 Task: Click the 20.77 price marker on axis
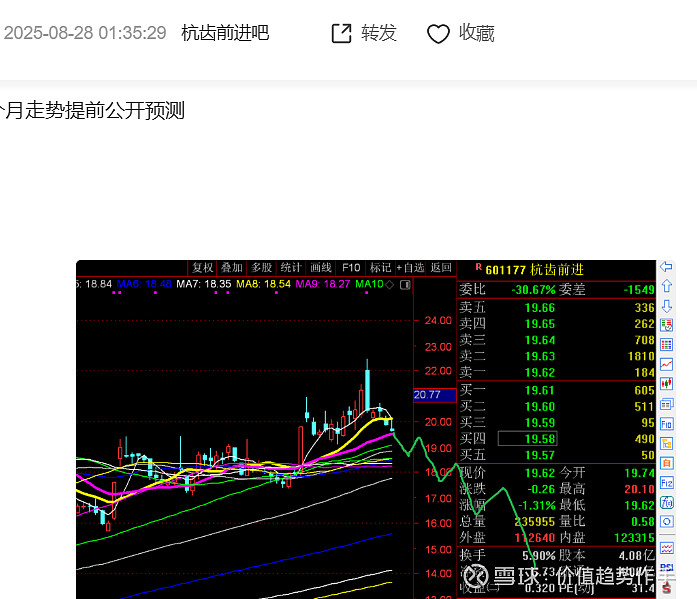[x=435, y=395]
